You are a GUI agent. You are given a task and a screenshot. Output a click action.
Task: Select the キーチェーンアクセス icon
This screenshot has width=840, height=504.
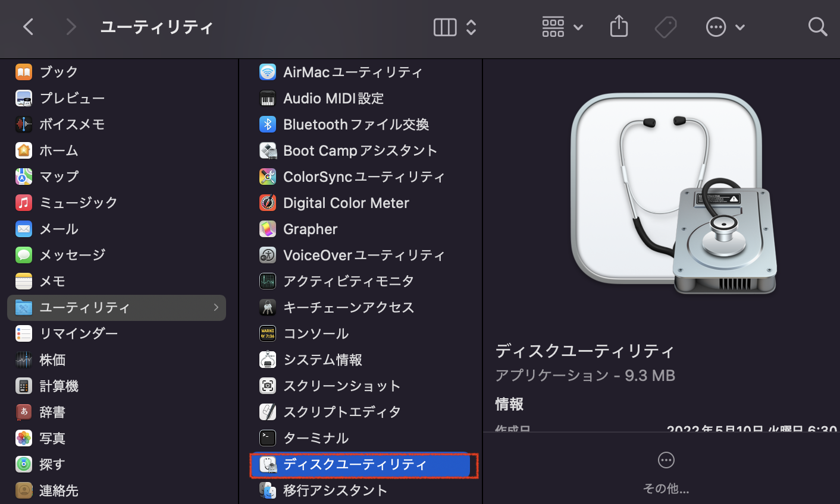click(268, 307)
